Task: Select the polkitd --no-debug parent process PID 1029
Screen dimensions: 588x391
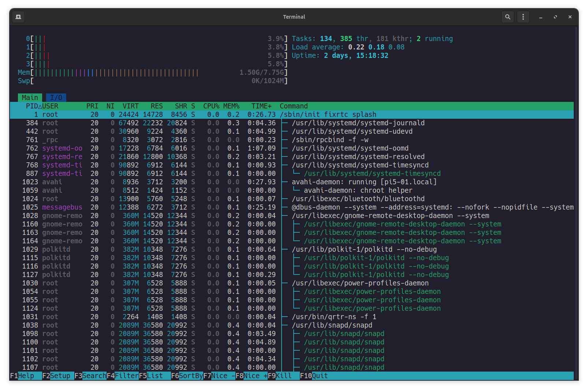Action: pyautogui.click(x=292, y=249)
